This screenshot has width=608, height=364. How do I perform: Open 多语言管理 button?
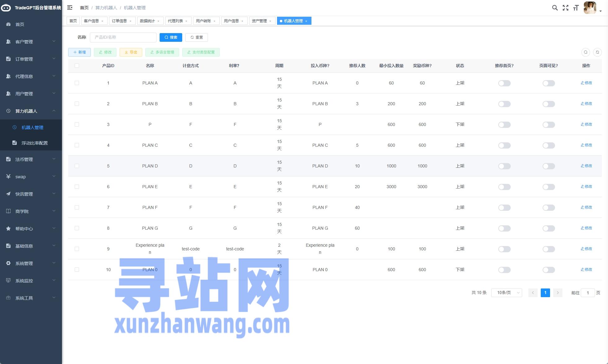click(162, 52)
